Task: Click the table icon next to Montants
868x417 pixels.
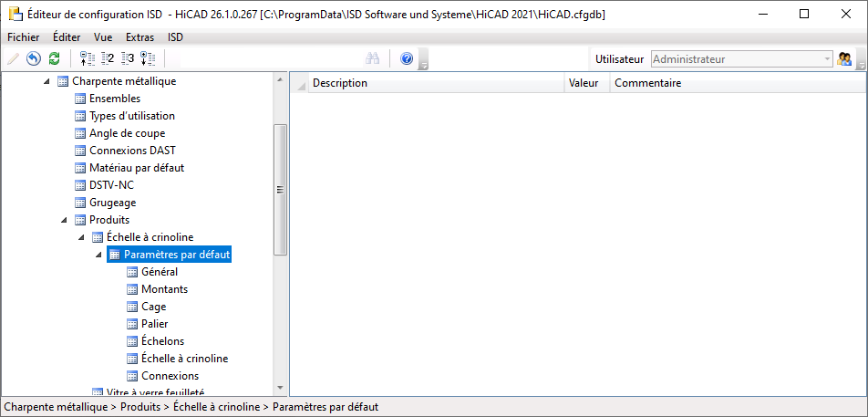Action: tap(132, 289)
